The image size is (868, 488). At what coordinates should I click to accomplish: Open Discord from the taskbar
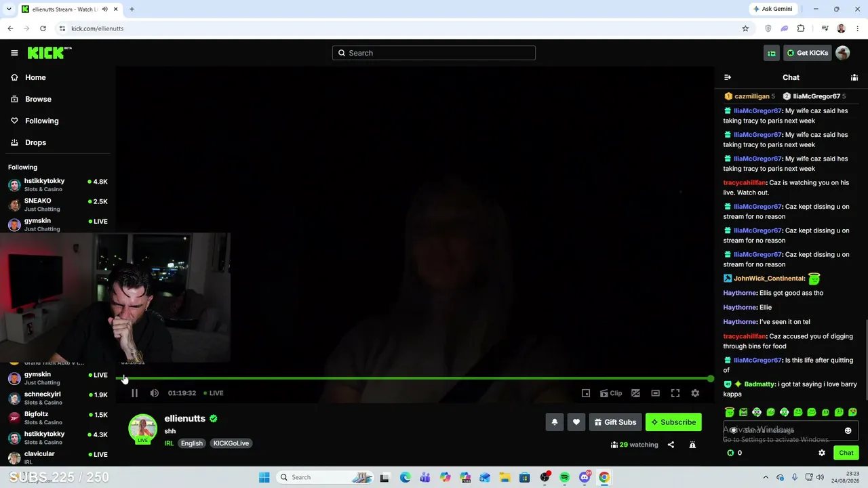(585, 477)
